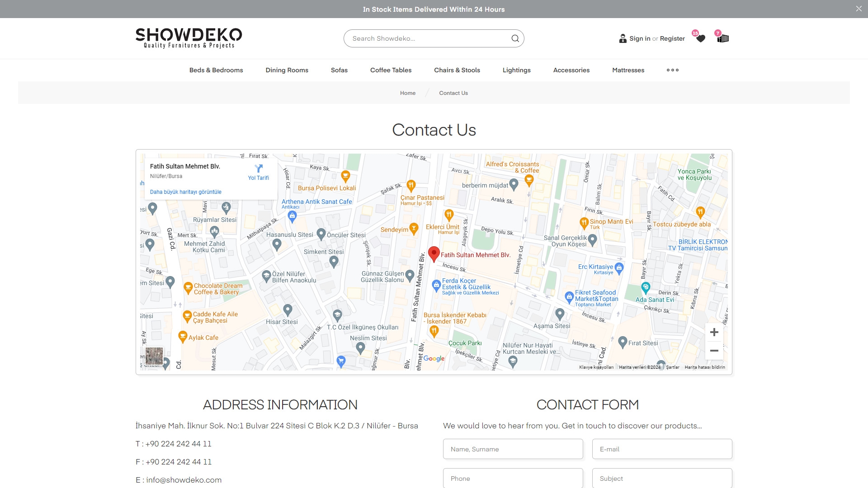Click the Tostcu zübeyde abla marker
The image size is (868, 488).
700,212
